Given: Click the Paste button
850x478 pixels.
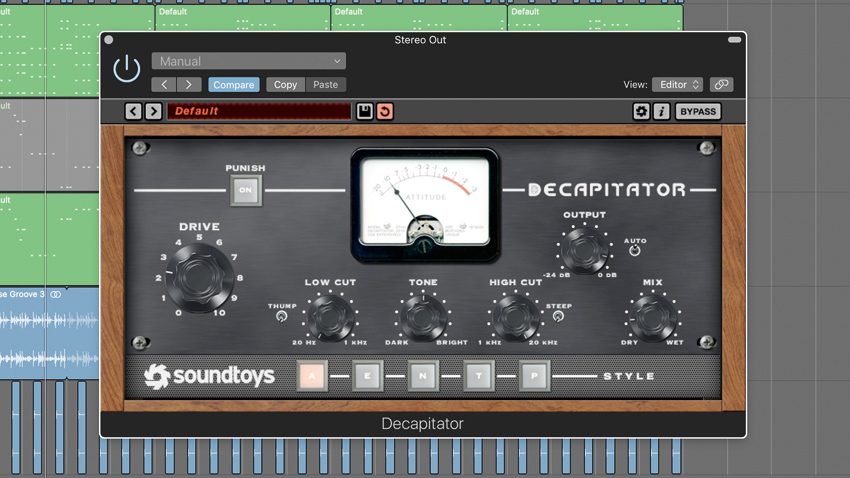Looking at the screenshot, I should click(x=325, y=85).
